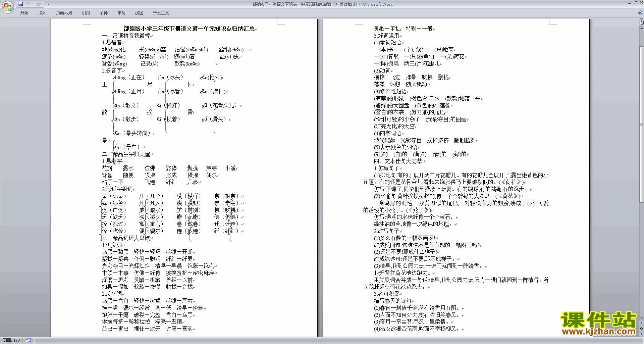
Task: Undo the last action
Action: click(28, 4)
